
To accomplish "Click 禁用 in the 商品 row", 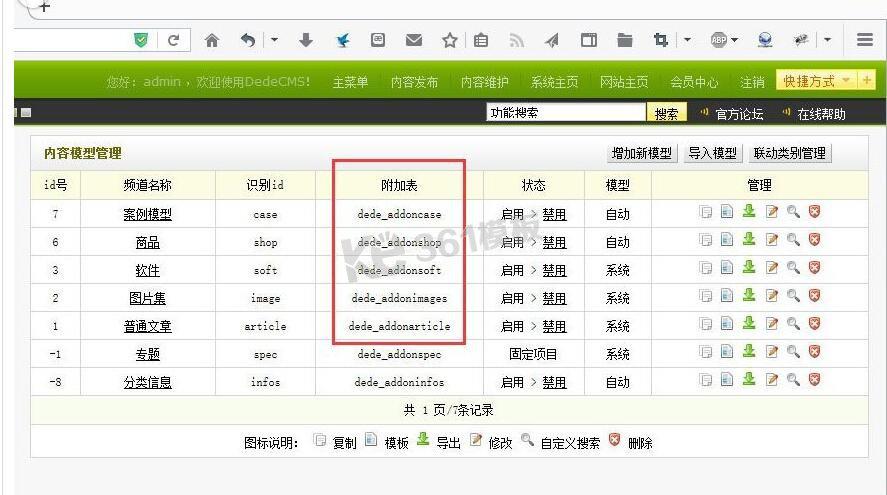I will (554, 242).
